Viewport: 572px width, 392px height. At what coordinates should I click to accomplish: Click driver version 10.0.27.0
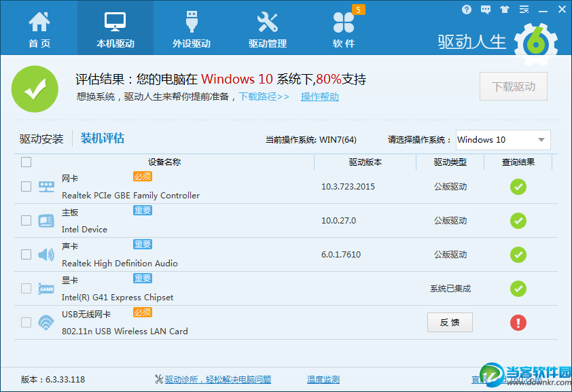click(x=338, y=221)
